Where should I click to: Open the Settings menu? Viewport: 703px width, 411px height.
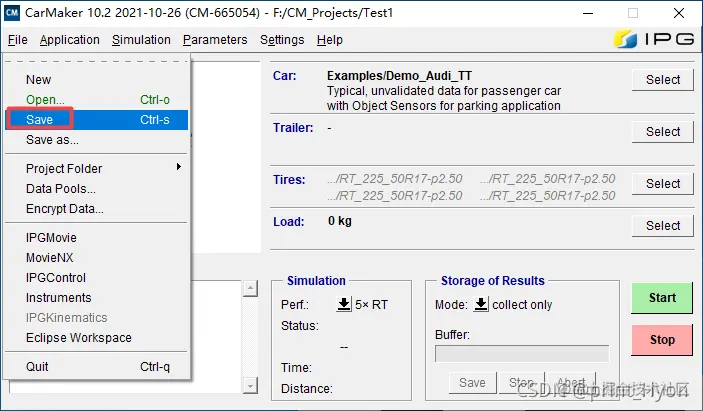coord(282,40)
